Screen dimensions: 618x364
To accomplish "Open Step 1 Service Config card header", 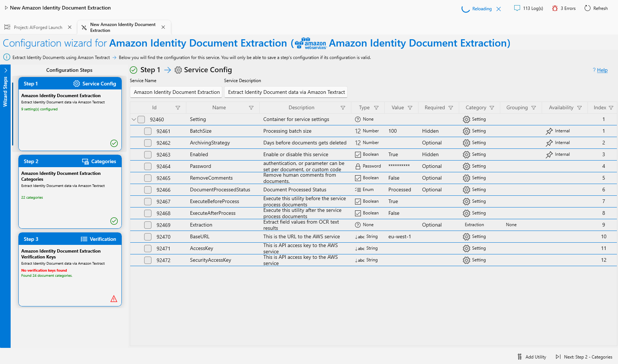I will point(70,84).
